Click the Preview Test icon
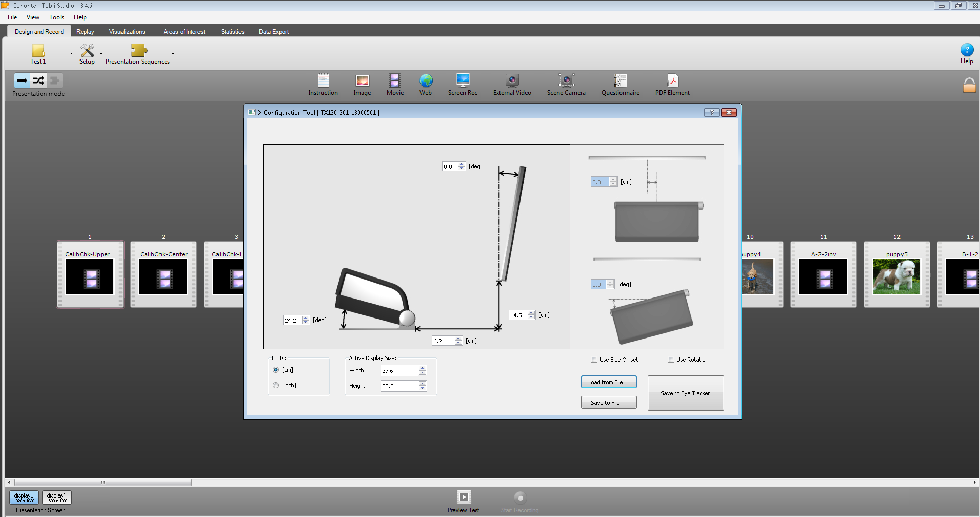This screenshot has width=980, height=517. (x=464, y=497)
